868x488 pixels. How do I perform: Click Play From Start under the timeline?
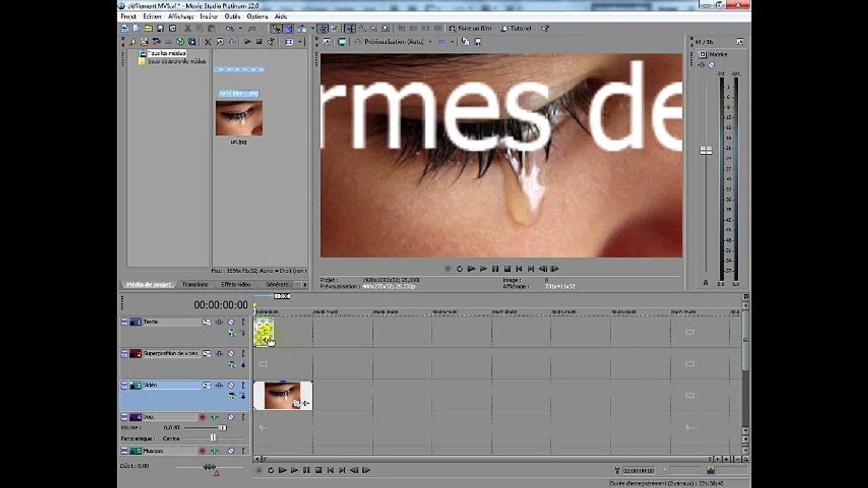coord(283,470)
